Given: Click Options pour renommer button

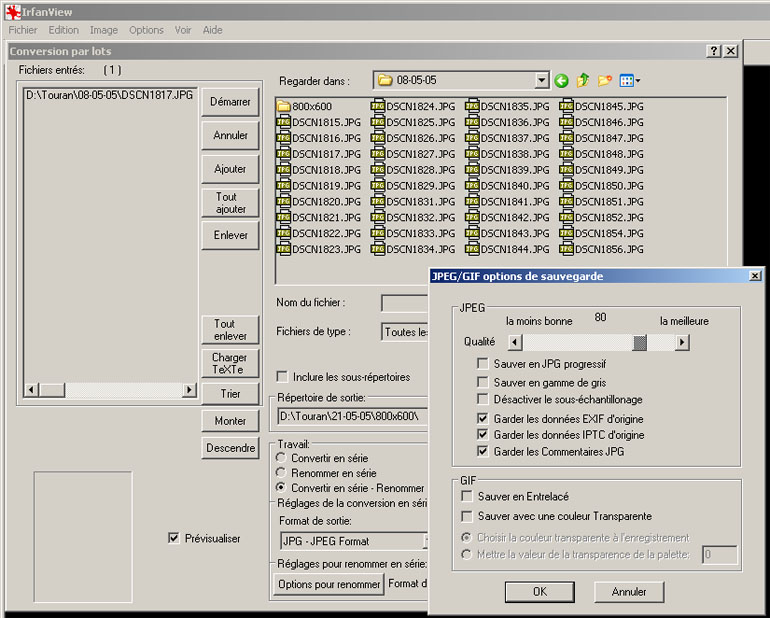Looking at the screenshot, I should 329,584.
